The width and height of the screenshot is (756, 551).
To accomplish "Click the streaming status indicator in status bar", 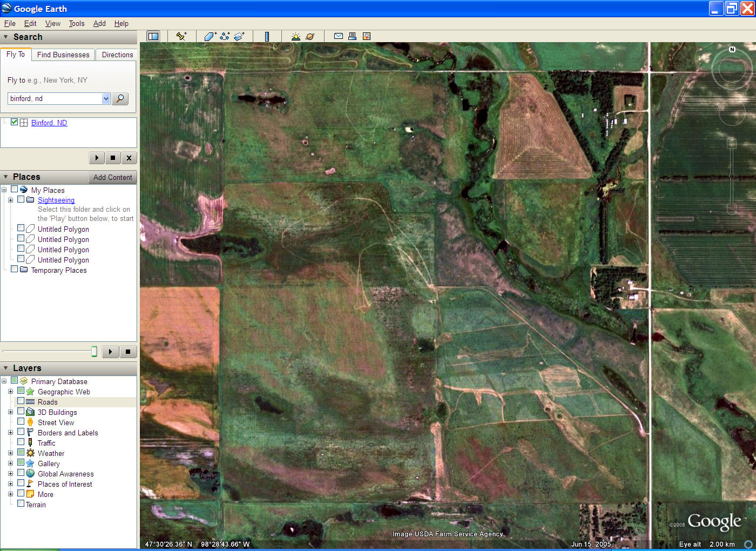I will click(748, 544).
